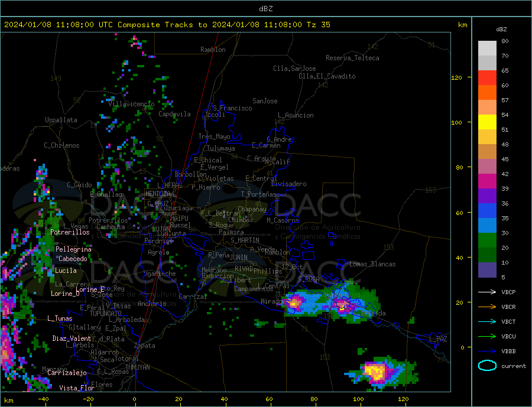Viewport: 532px width, 407px height.
Task: Click the Tulumaya label
Action: coord(221,148)
